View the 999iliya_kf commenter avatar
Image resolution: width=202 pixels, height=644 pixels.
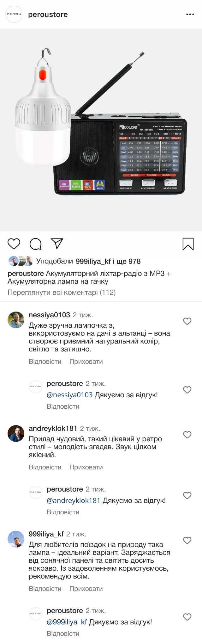click(x=16, y=539)
